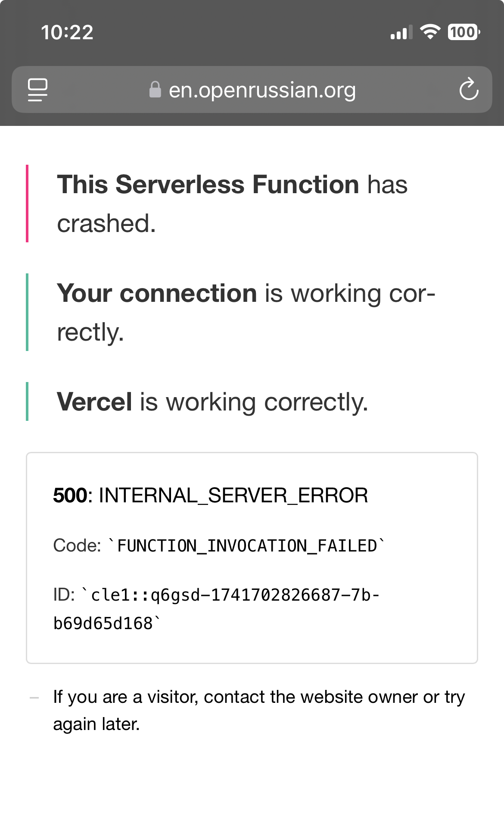Viewport: 504px width, 824px height.
Task: Select the en.openrussian.org address field
Action: click(x=252, y=90)
